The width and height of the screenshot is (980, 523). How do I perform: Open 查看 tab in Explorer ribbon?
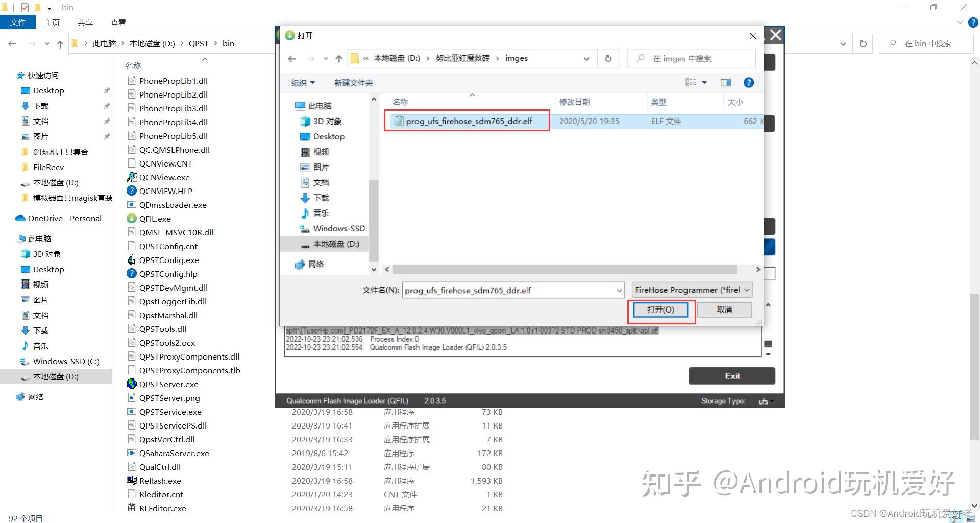point(118,22)
